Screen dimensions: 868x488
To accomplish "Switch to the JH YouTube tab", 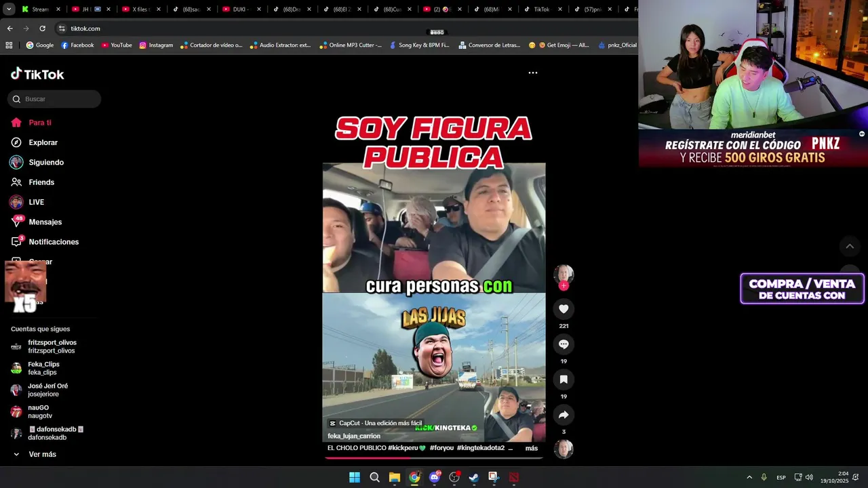I will click(90, 9).
